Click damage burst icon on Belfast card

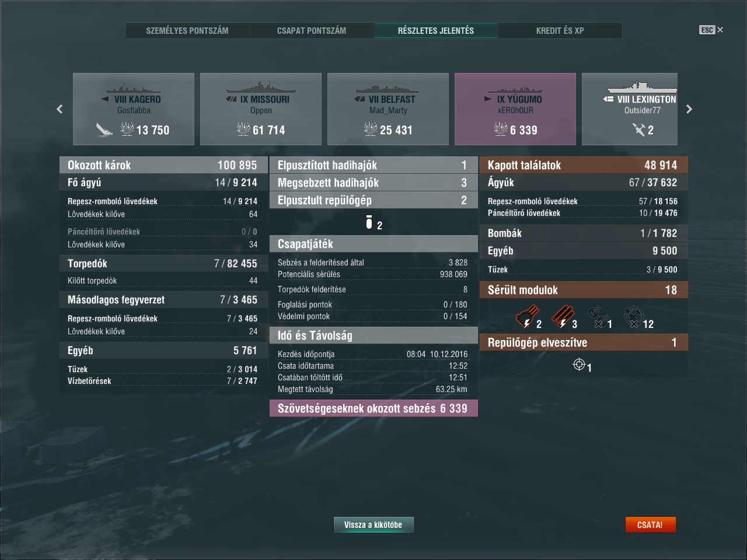371,129
